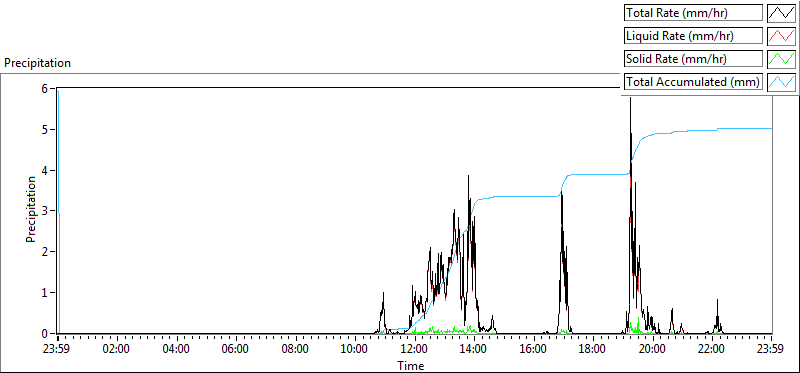Click the 18:00 x-axis tick label
The width and height of the screenshot is (800, 373).
[593, 350]
